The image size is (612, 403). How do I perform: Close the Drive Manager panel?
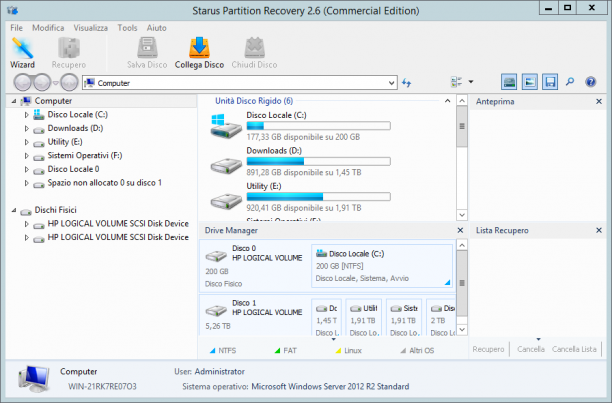[460, 231]
